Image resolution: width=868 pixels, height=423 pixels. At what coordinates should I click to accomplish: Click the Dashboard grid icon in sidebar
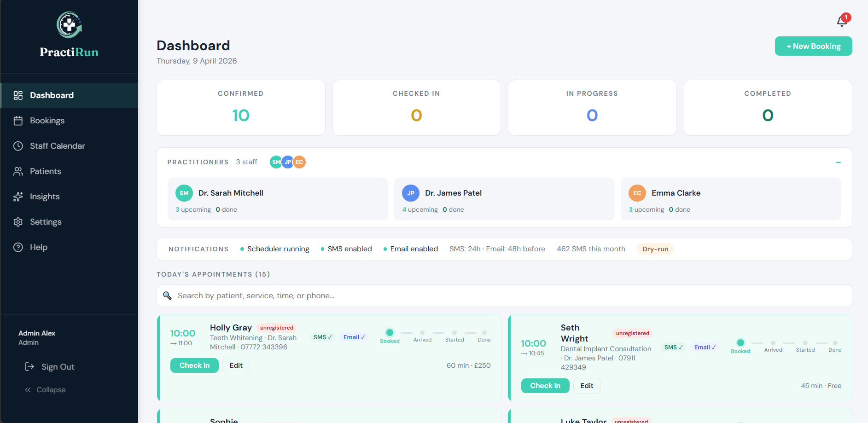point(18,95)
